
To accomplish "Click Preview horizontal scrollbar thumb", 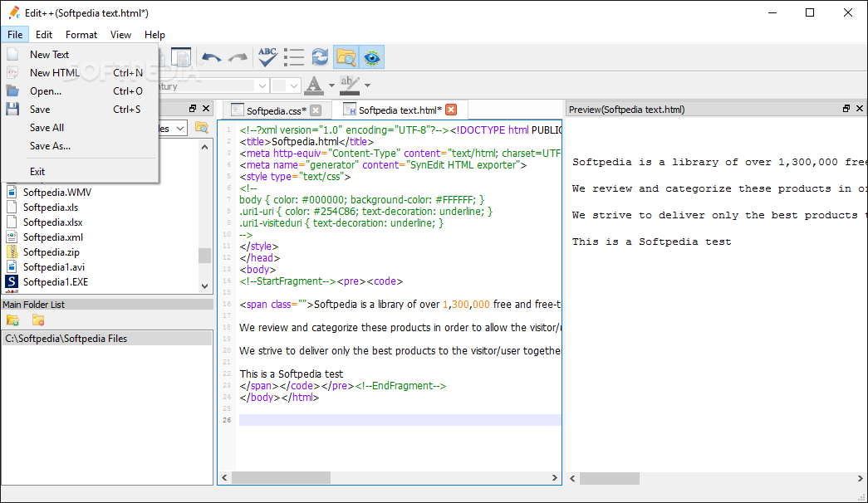I will click(610, 478).
